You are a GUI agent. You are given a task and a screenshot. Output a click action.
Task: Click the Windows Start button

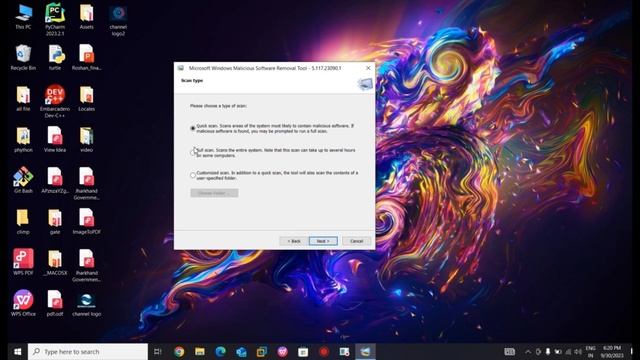(x=17, y=351)
